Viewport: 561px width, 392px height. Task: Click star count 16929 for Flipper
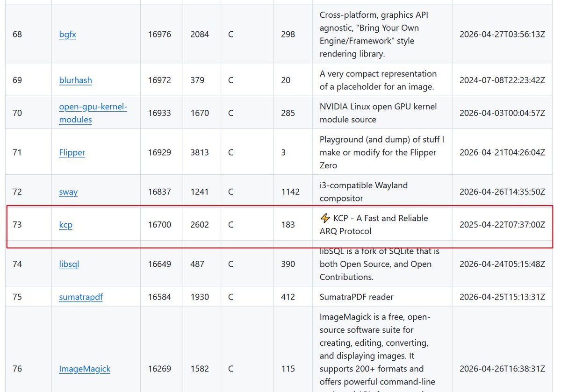(x=159, y=152)
